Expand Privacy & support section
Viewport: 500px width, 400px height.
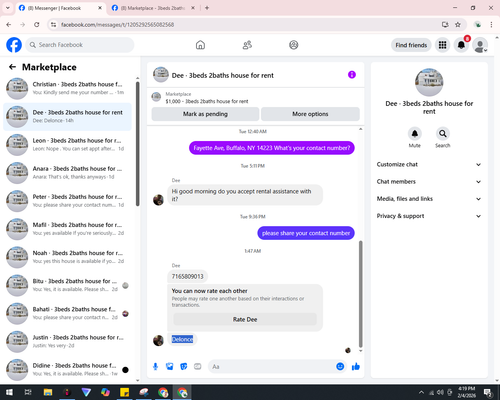tap(429, 216)
